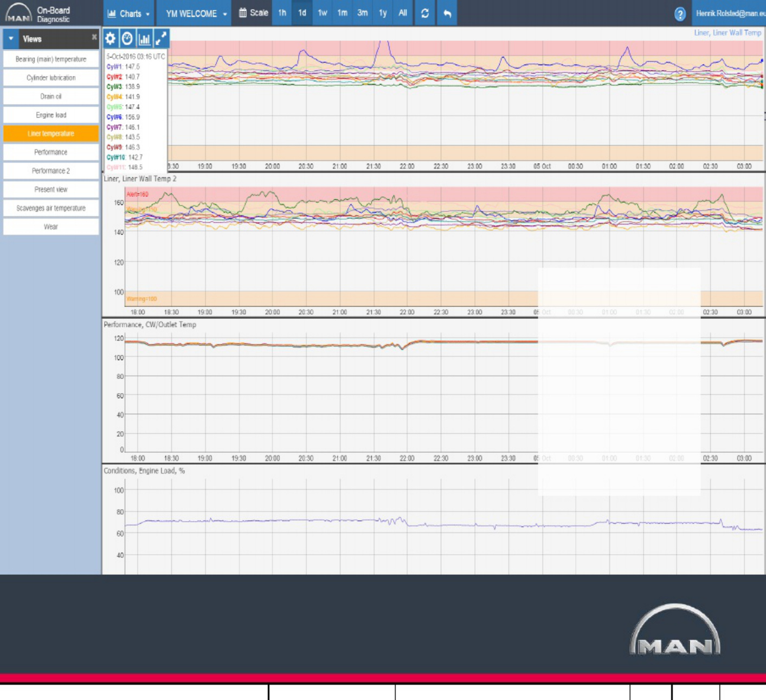Set scale to All
The width and height of the screenshot is (766, 700).
pyautogui.click(x=403, y=13)
